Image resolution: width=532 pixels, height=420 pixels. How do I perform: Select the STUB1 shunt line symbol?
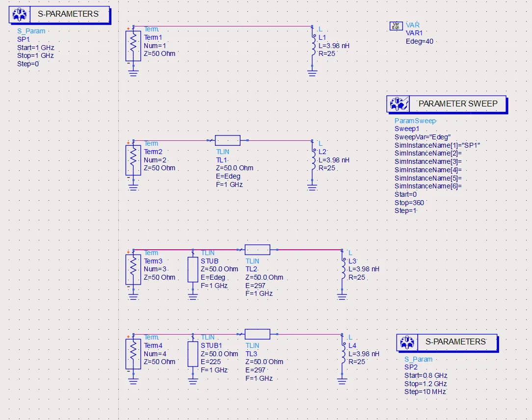(x=193, y=354)
